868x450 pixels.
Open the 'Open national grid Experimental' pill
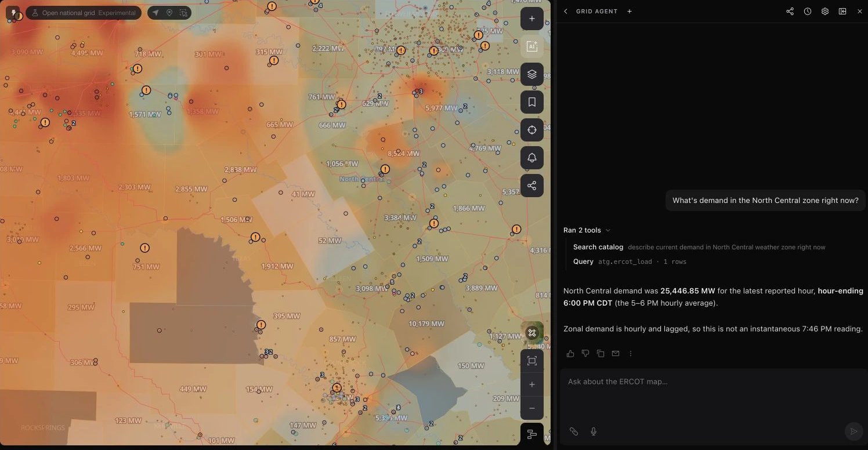click(x=84, y=13)
